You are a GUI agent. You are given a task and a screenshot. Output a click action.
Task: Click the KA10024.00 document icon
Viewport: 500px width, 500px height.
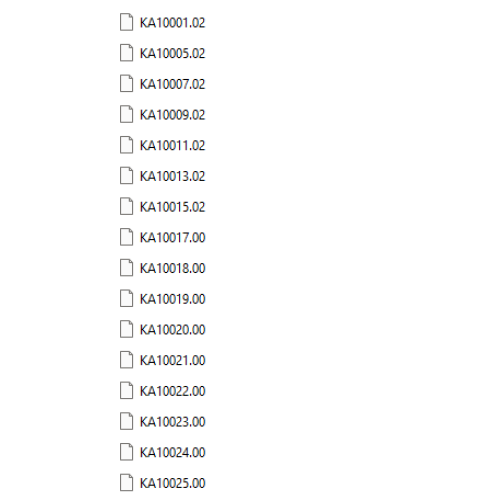(126, 452)
